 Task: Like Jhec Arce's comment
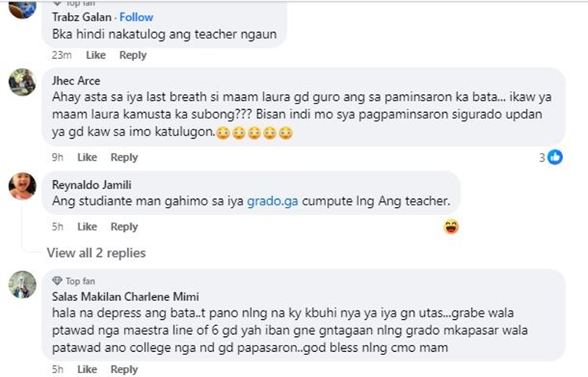click(87, 157)
